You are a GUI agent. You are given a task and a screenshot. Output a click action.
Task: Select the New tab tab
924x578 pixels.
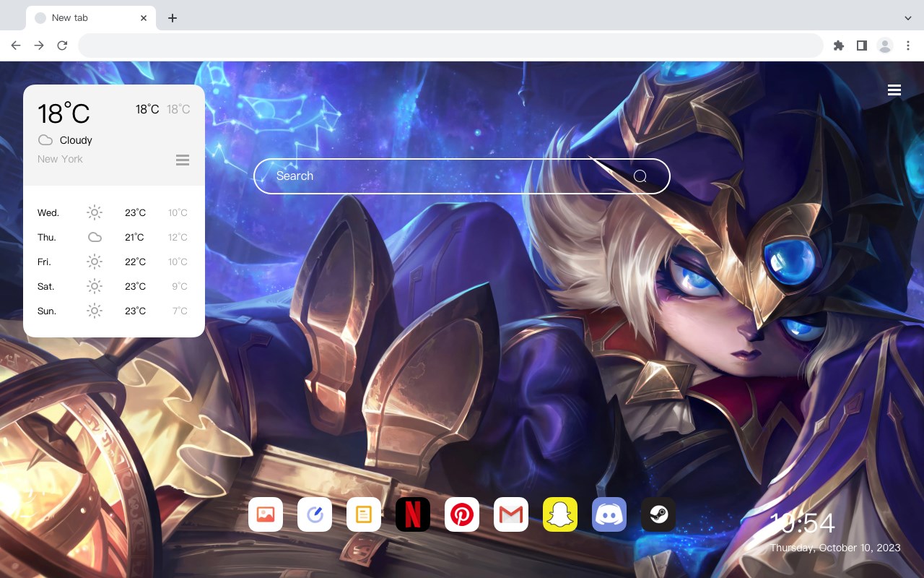(91, 18)
